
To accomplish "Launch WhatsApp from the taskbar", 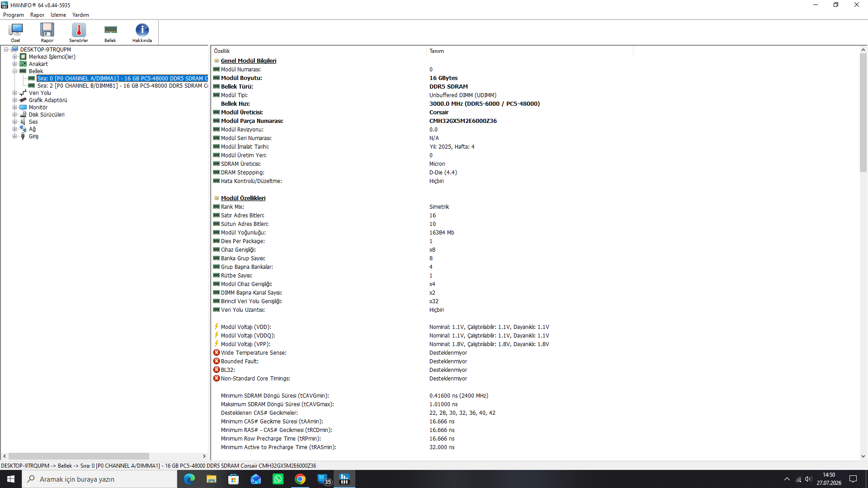I will tap(278, 479).
